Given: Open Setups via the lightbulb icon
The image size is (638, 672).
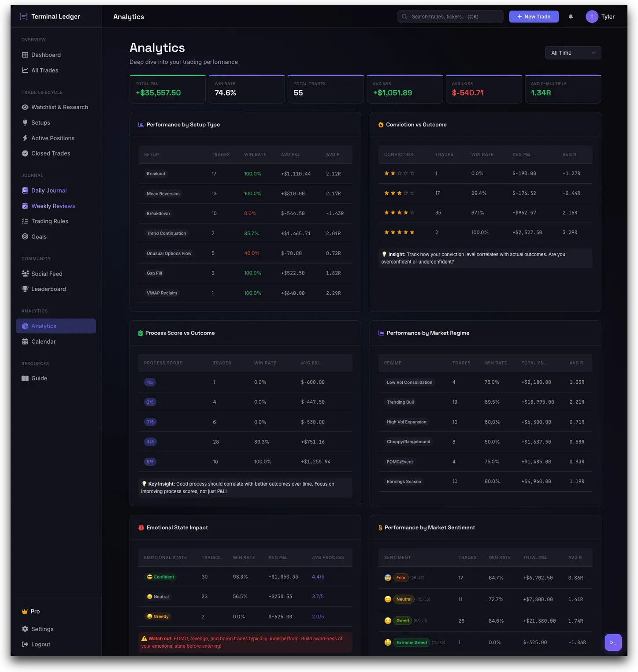Looking at the screenshot, I should [25, 122].
